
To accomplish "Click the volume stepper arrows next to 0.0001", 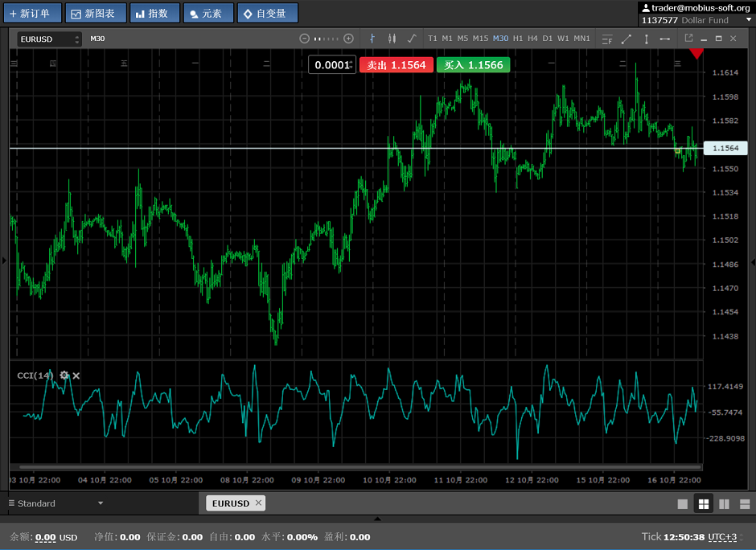I will pos(352,64).
